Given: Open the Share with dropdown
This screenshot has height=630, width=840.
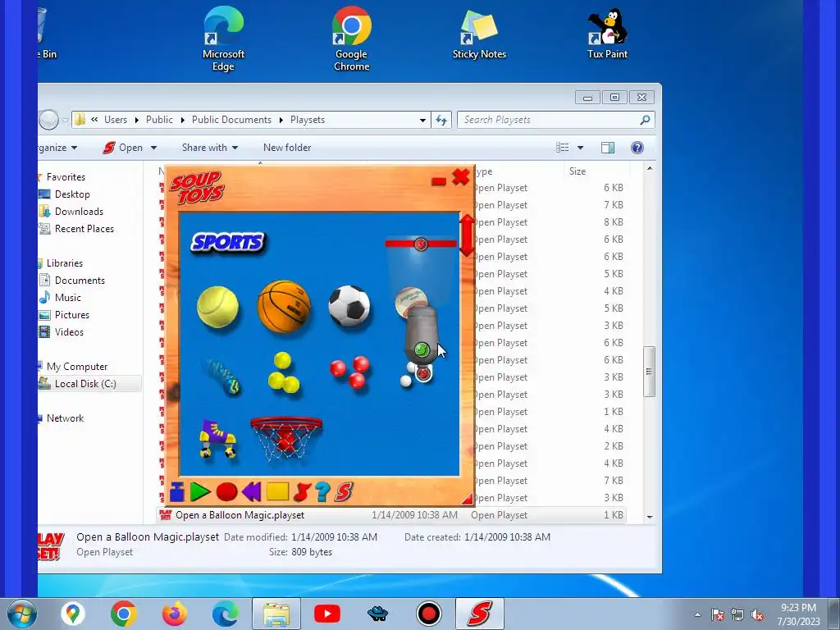Looking at the screenshot, I should (x=210, y=148).
